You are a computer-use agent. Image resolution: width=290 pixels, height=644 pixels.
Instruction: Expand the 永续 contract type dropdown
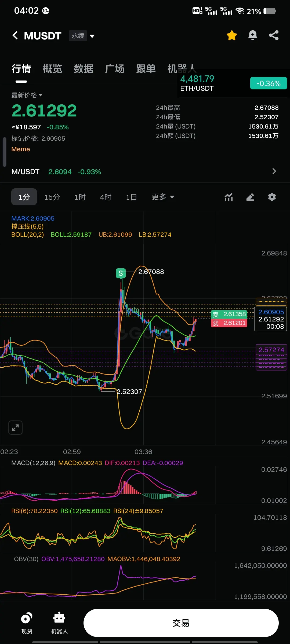coord(82,36)
